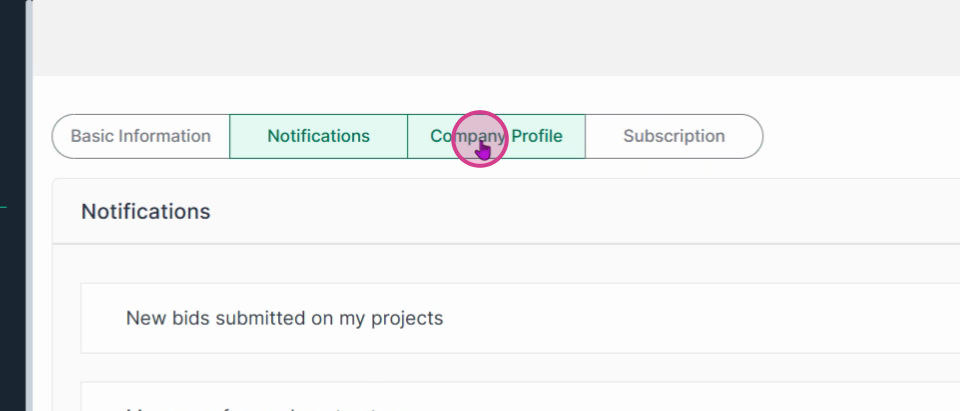The height and width of the screenshot is (411, 960).
Task: Click the word Basic in the first tab
Action: [92, 136]
